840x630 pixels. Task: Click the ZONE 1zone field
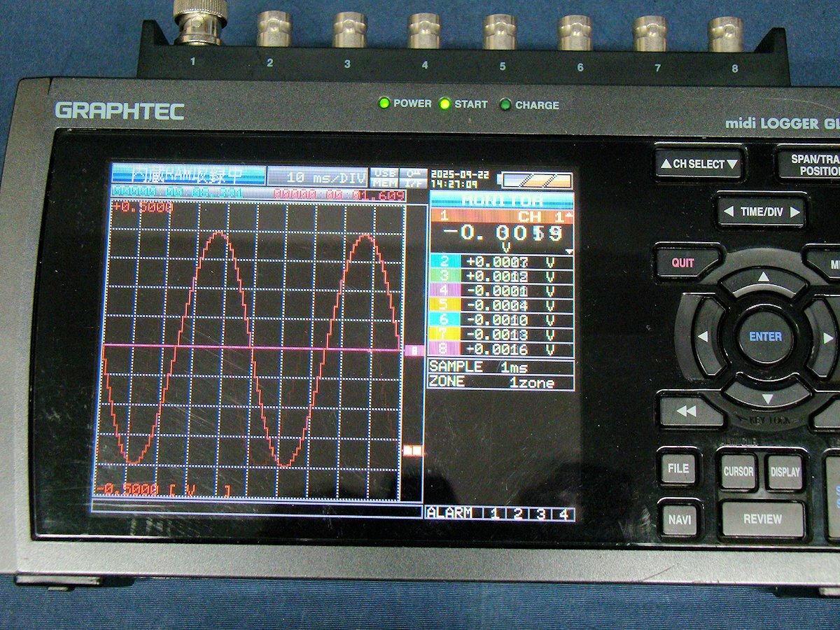tap(501, 383)
